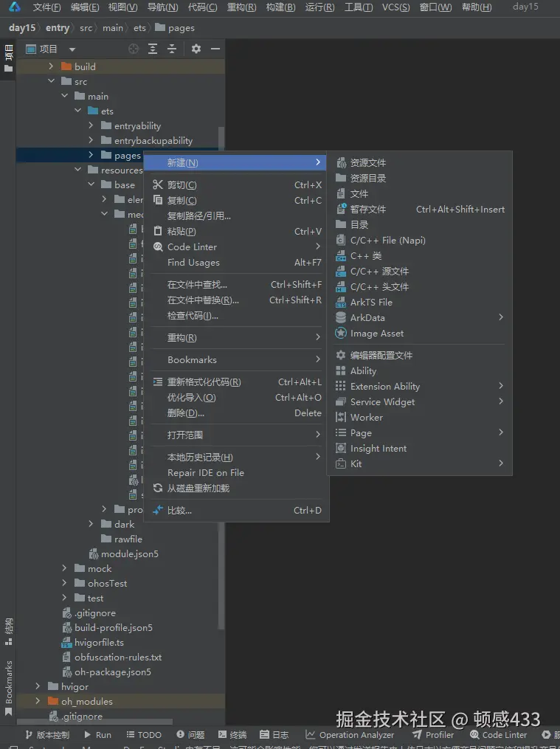Click the Worker icon
560x749 pixels.
pyautogui.click(x=341, y=417)
